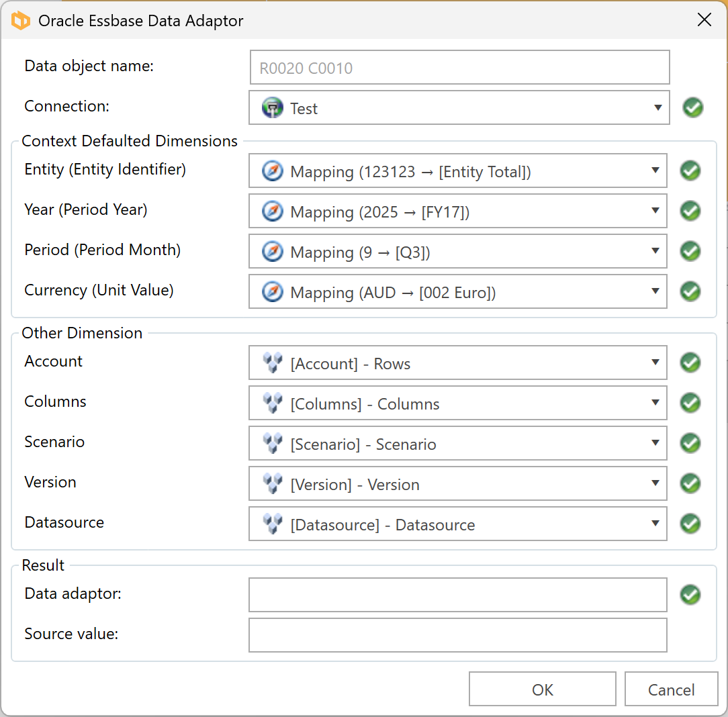This screenshot has height=717, width=728.
Task: Click the cube icon in Scenario field
Action: coord(273,444)
